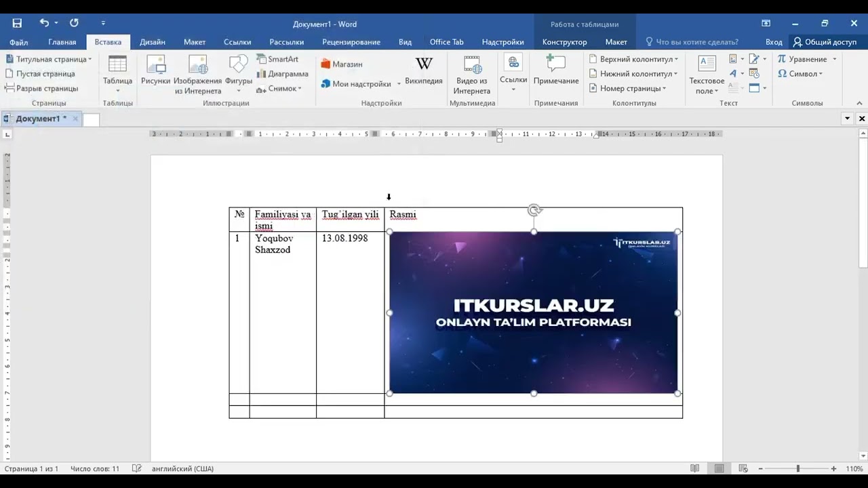
Task: Click the cell with 13.08.1998
Action: (x=350, y=312)
